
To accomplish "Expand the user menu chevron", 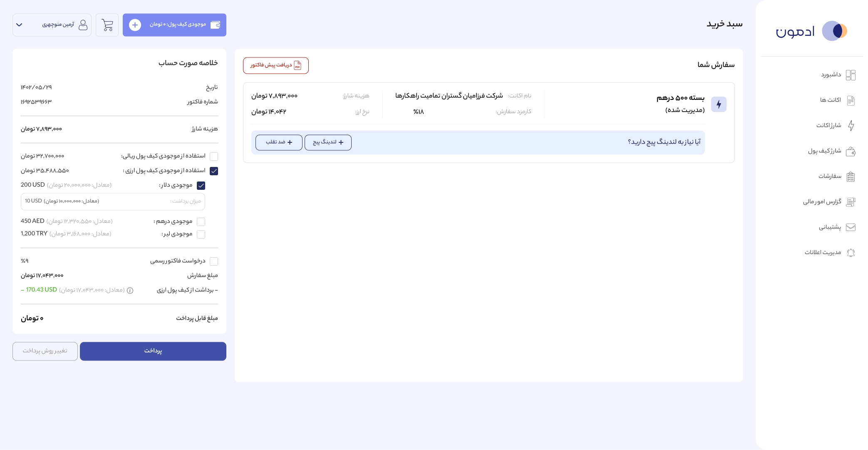I will pos(19,25).
